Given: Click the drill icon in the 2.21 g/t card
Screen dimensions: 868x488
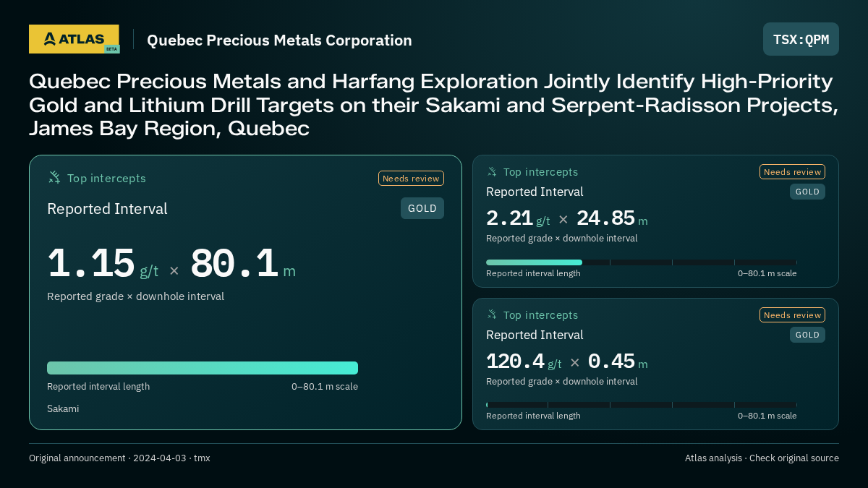Looking at the screenshot, I should click(x=492, y=171).
